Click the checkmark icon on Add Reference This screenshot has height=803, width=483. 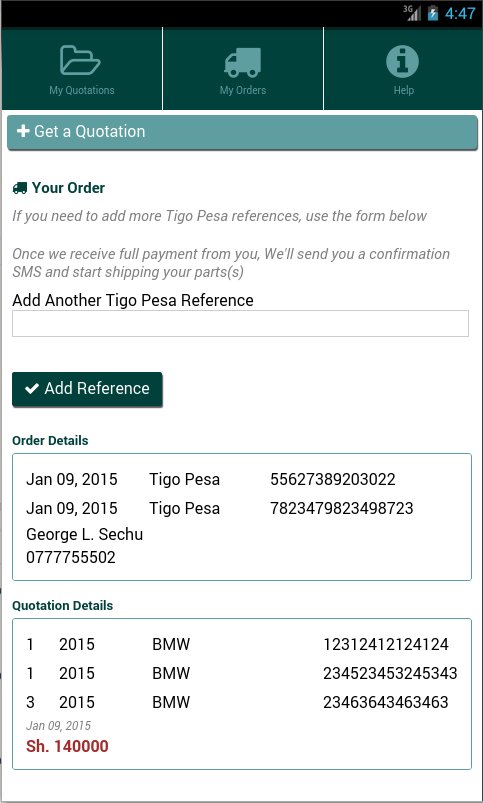32,389
